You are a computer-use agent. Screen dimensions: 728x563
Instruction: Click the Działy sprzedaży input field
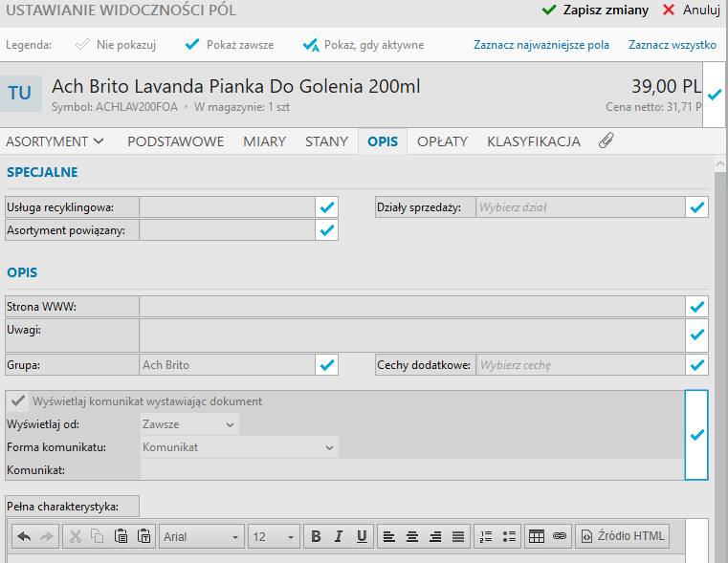coord(580,206)
